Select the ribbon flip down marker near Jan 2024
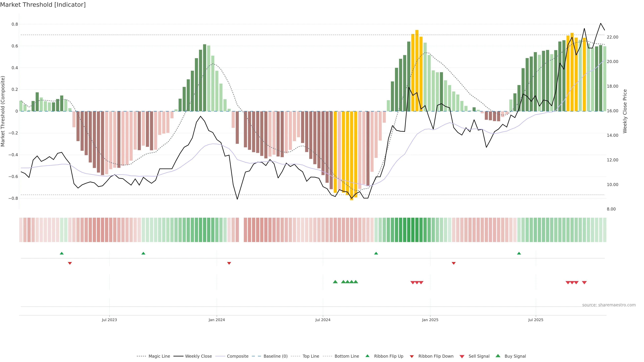 (x=229, y=263)
